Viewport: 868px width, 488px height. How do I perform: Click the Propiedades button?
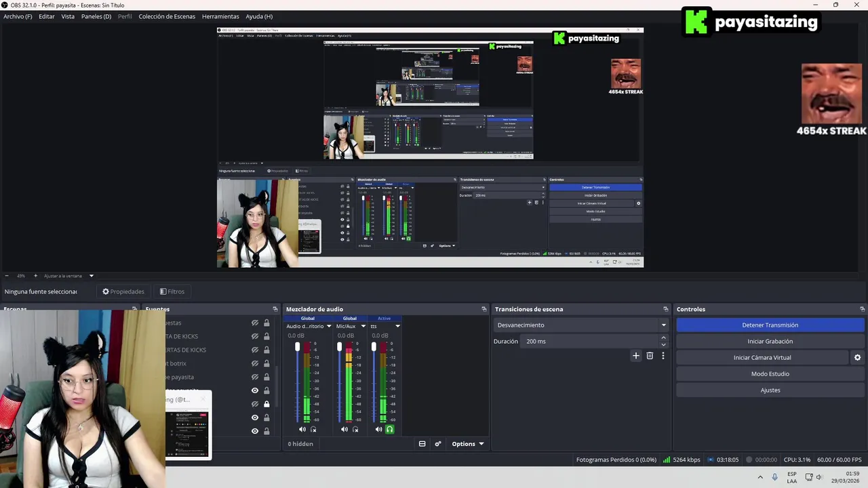click(x=123, y=291)
